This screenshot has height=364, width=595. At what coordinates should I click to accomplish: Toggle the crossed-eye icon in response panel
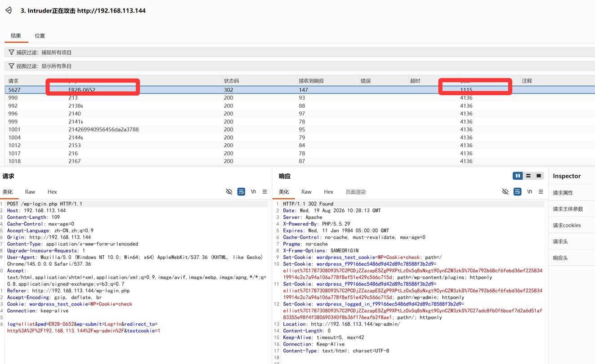pyautogui.click(x=505, y=192)
